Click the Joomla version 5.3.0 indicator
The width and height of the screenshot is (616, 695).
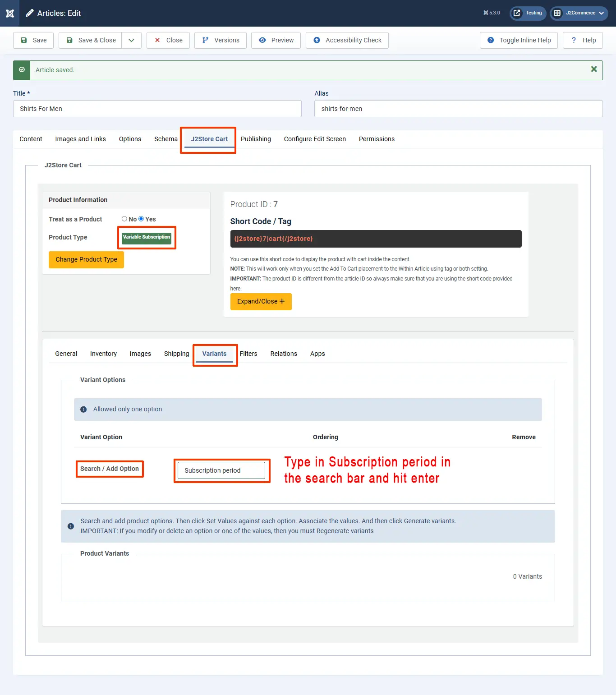point(492,13)
